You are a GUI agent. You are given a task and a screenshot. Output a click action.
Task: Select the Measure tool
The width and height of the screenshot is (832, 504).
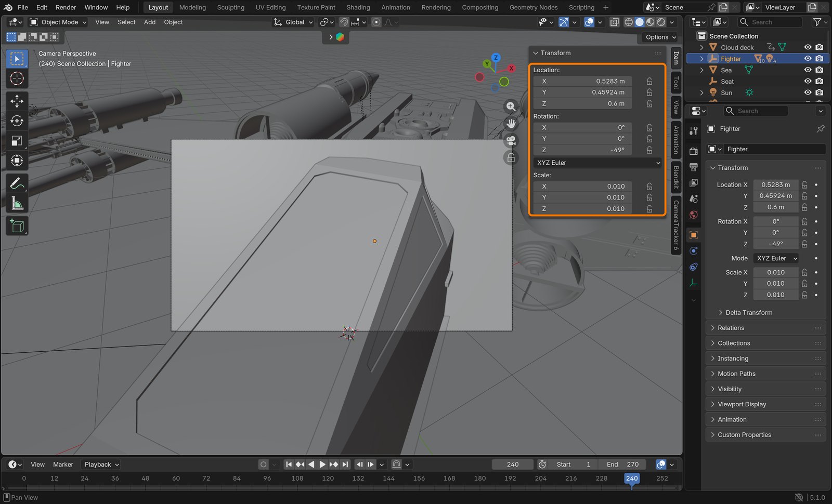pyautogui.click(x=17, y=204)
